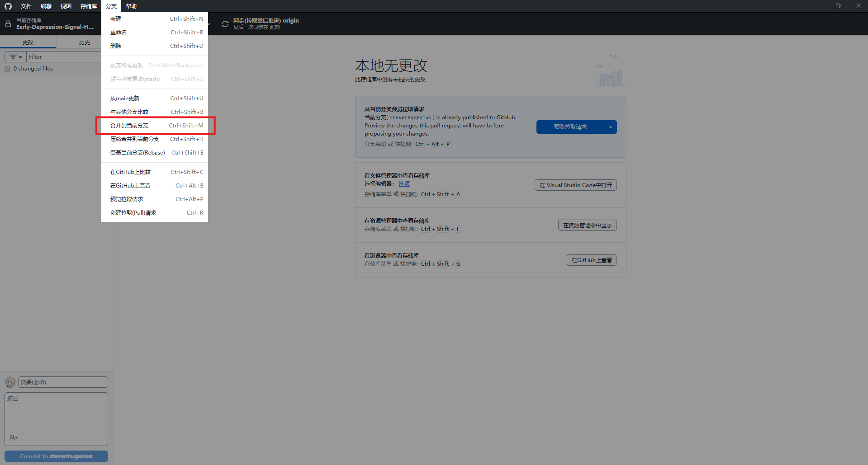Click into the 摘要(必填) summary field
This screenshot has width=868, height=465.
(63, 382)
